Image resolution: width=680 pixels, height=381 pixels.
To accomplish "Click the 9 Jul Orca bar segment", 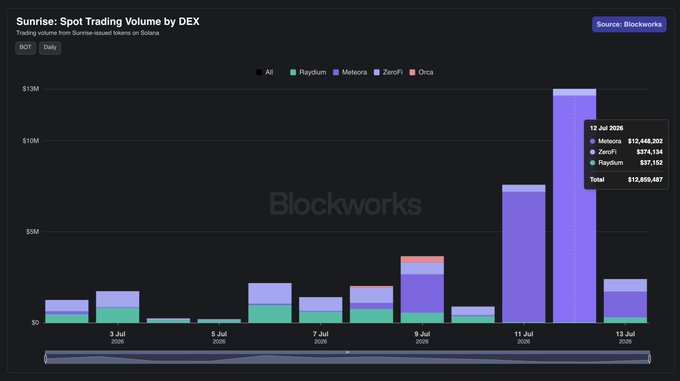I will coord(422,259).
